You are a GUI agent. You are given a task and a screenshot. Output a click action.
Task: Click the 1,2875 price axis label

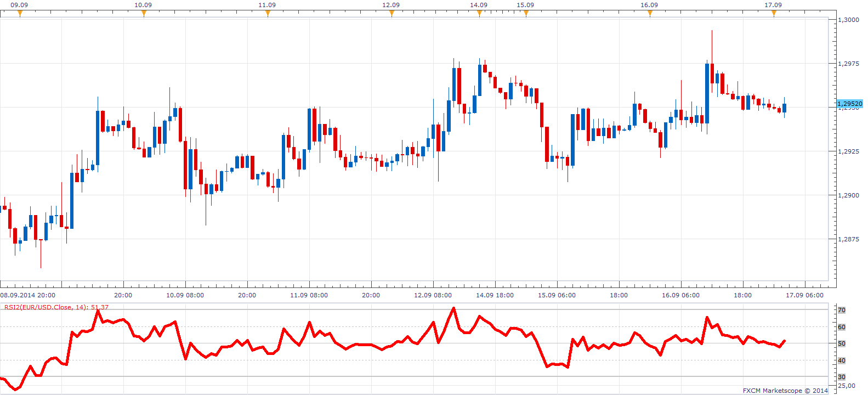pyautogui.click(x=849, y=239)
